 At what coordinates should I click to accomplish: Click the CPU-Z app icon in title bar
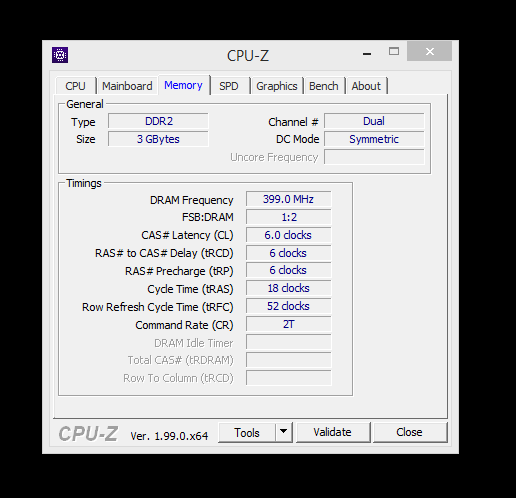[60, 55]
